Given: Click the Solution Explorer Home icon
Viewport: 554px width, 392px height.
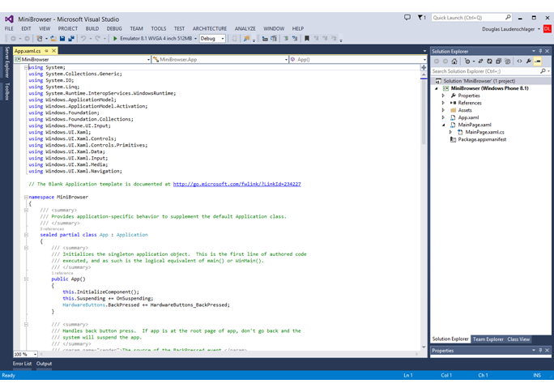Looking at the screenshot, I should click(454, 62).
